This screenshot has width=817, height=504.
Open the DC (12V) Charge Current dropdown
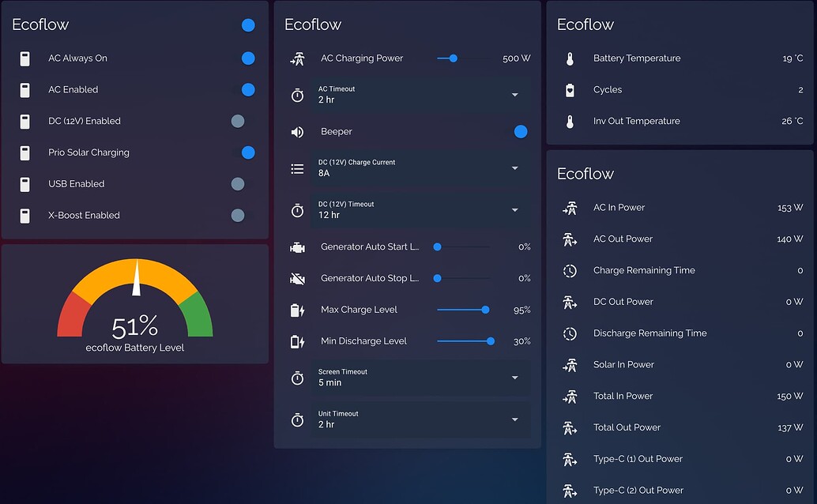[420, 167]
